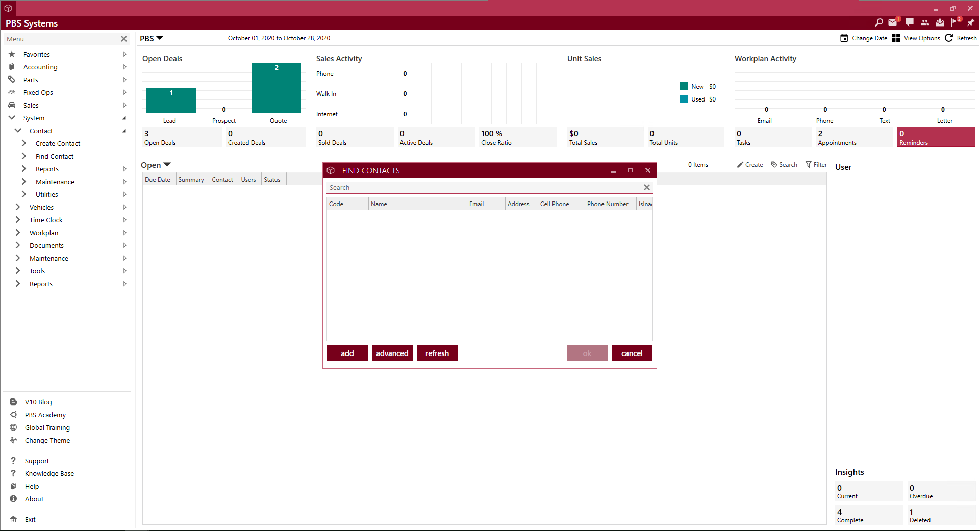The image size is (980, 531).
Task: Open Knowledge Base link
Action: [49, 473]
